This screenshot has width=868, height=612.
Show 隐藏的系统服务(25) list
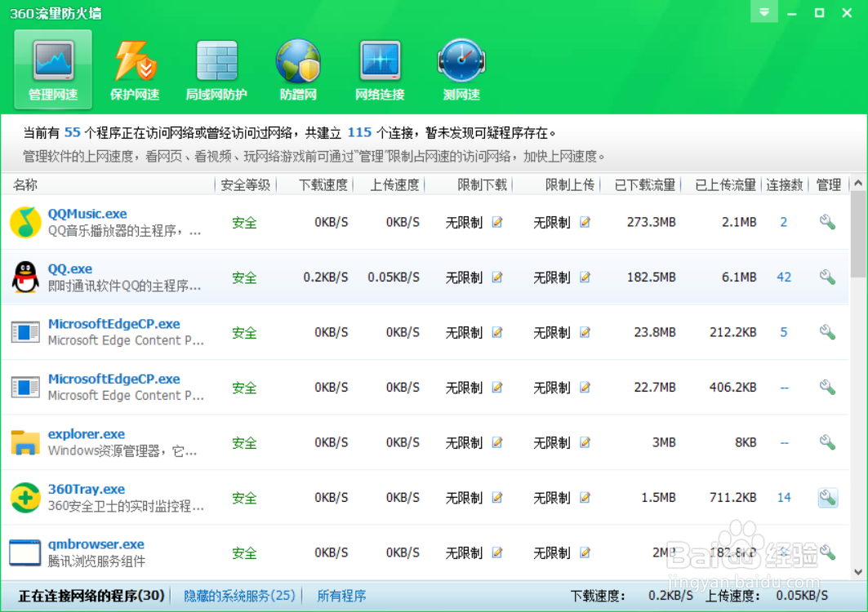point(239,596)
